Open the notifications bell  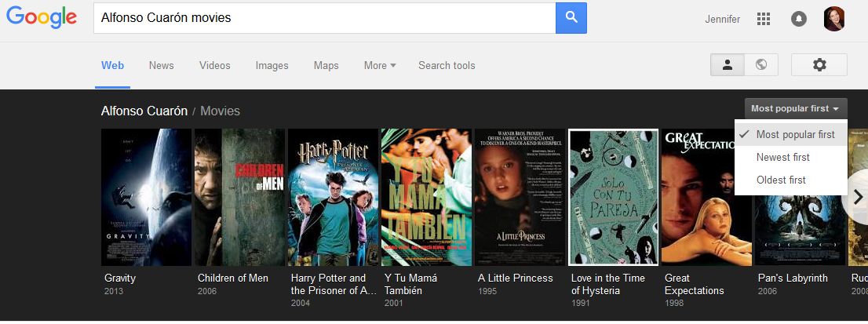[x=799, y=19]
